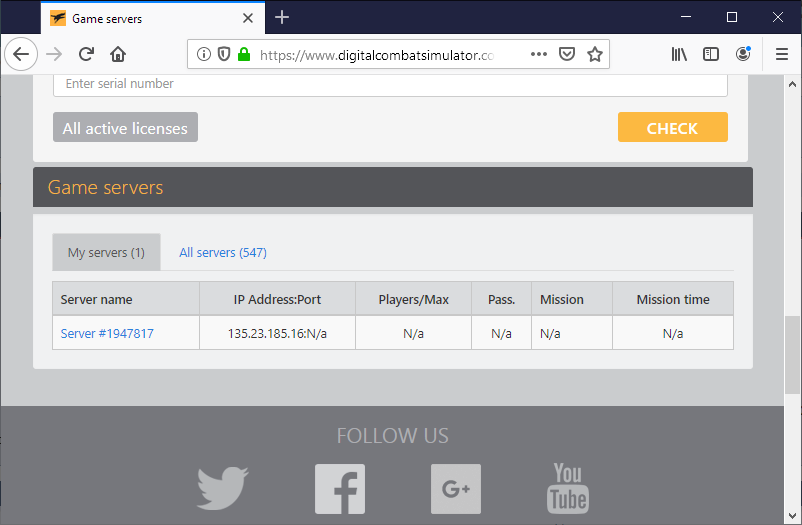
Task: Open the Facebook icon
Action: point(340,489)
